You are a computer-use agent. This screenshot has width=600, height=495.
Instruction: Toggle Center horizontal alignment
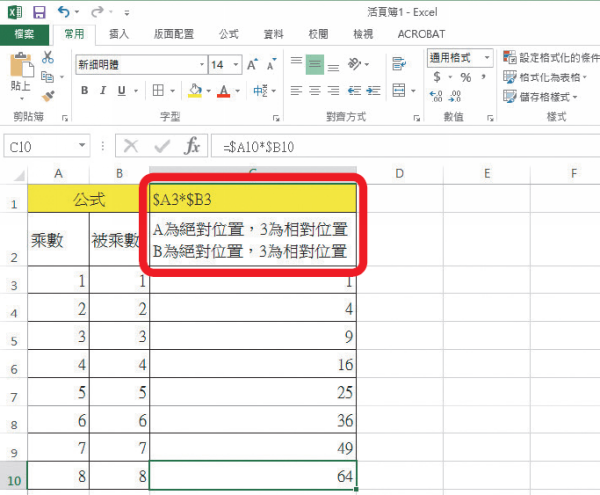315,91
